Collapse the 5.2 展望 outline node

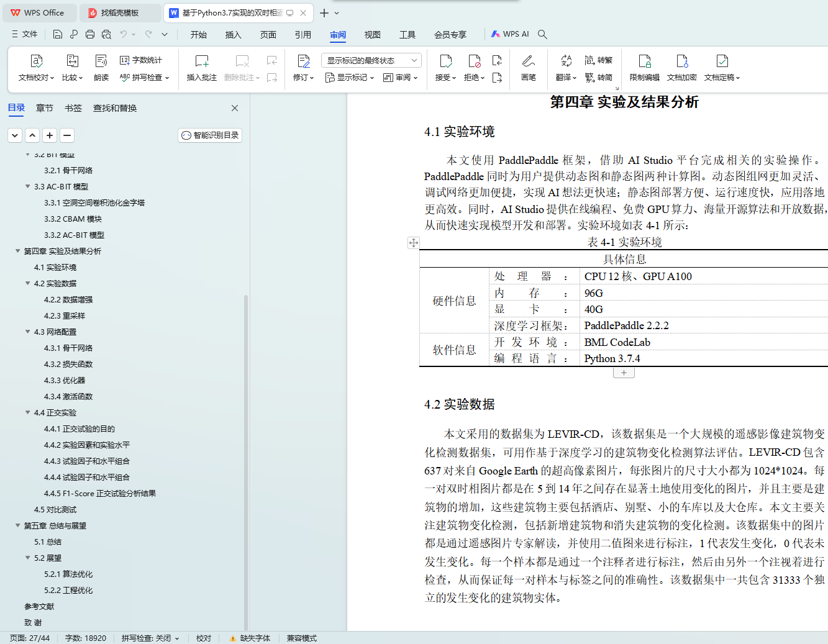point(27,558)
